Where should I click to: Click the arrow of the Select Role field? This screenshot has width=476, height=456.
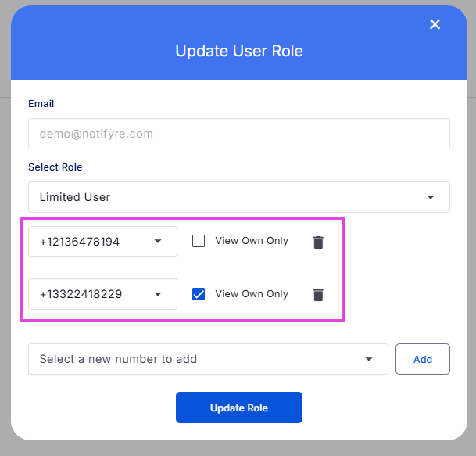pos(431,197)
